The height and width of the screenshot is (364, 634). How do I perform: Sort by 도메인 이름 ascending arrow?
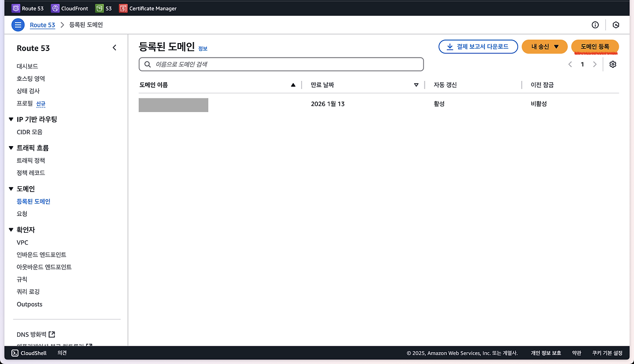pos(293,85)
